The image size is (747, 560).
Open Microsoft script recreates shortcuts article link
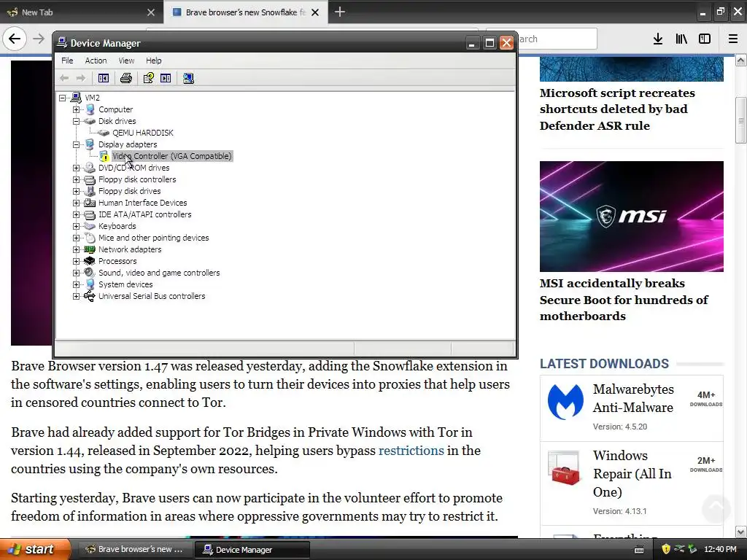[x=617, y=109]
